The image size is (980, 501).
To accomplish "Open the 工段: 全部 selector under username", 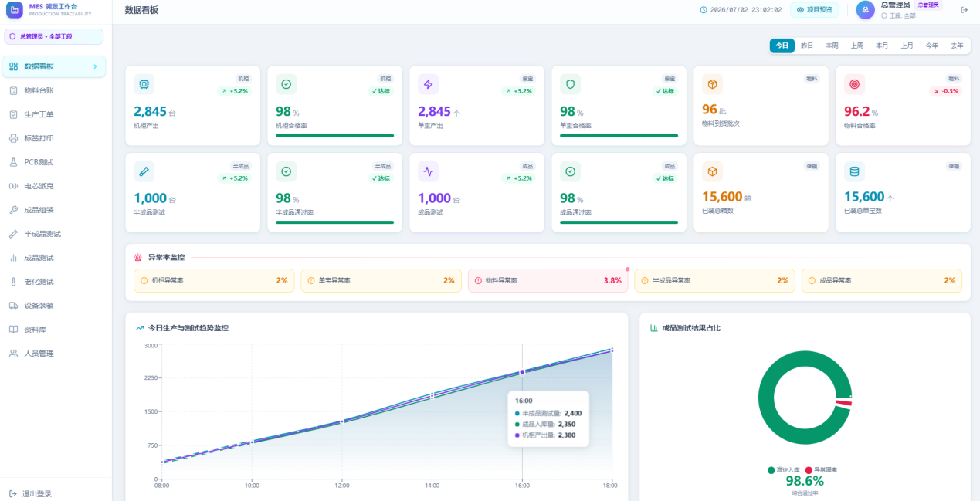I will 898,15.
